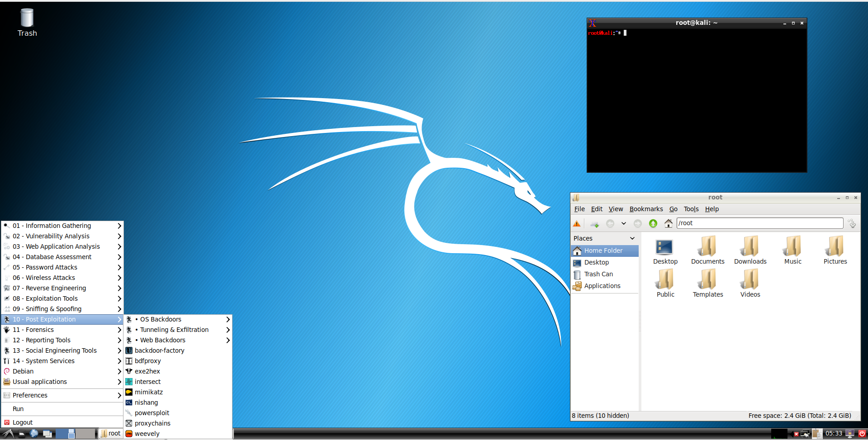The width and height of the screenshot is (868, 440).
Task: Select Logout from the menu
Action: pos(22,422)
